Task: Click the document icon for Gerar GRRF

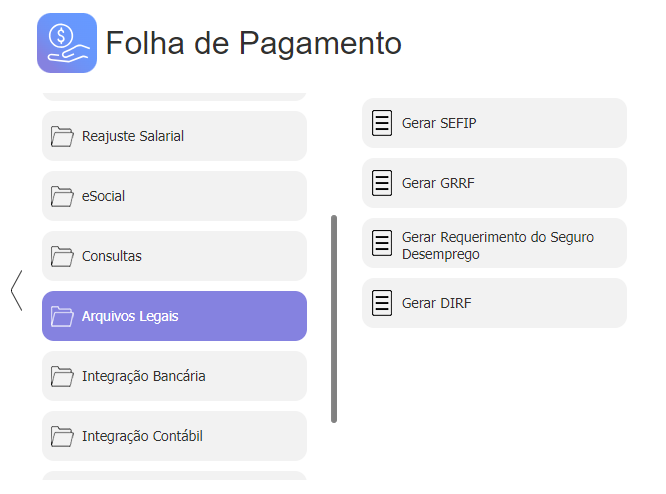Action: 382,183
